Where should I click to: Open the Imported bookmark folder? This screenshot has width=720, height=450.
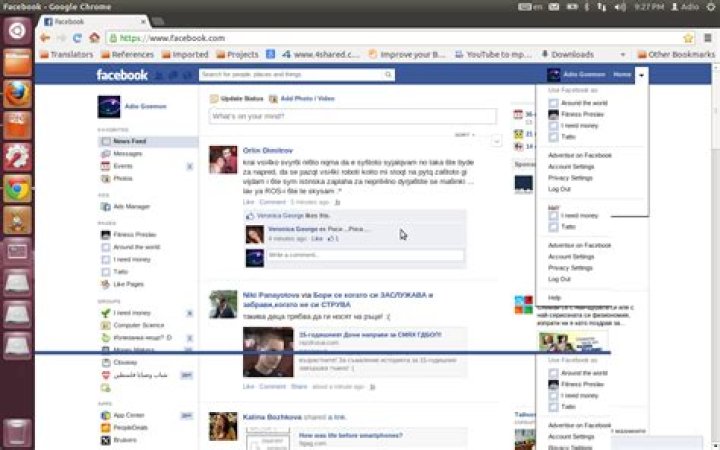pos(185,54)
